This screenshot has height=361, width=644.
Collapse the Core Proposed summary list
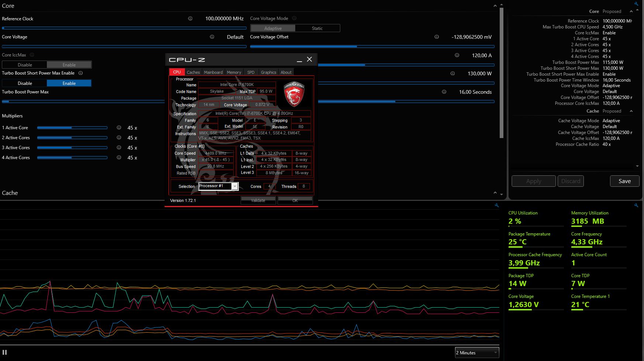[x=631, y=11]
